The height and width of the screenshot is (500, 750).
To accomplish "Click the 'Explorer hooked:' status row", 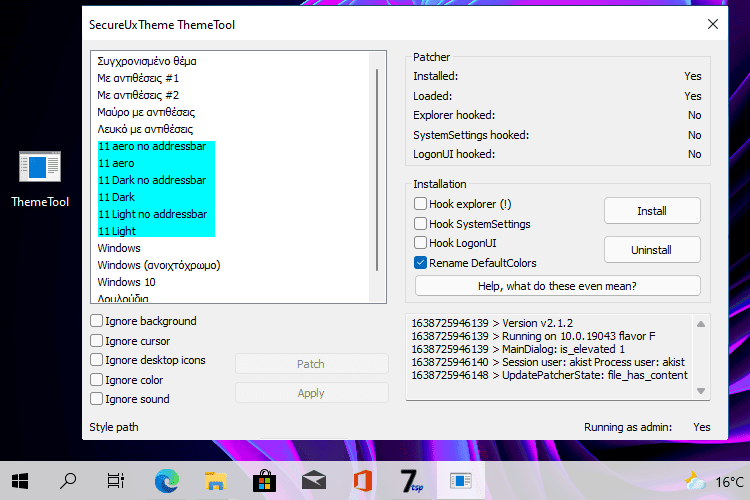I will click(557, 115).
